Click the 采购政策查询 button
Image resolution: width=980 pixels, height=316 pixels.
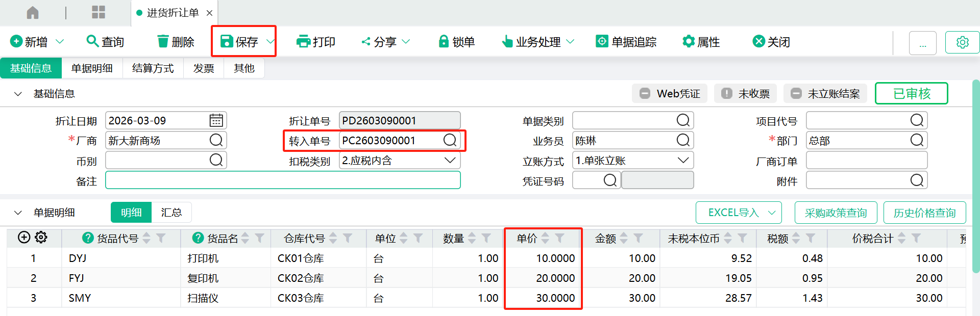click(836, 213)
